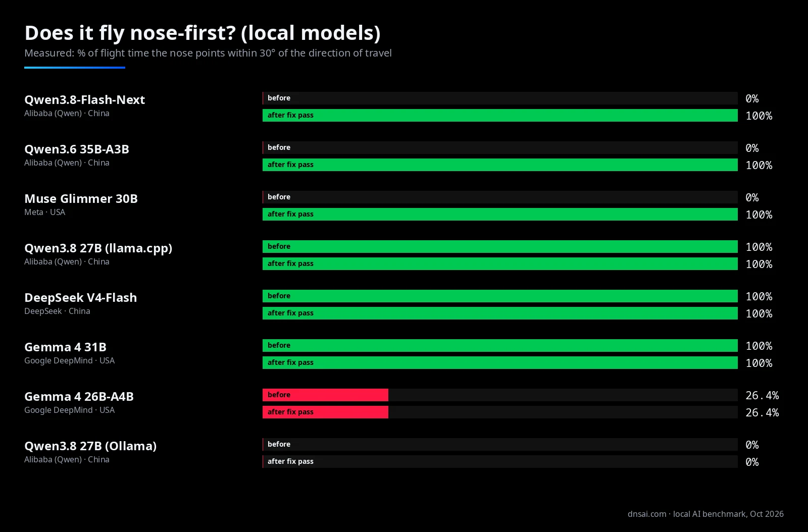This screenshot has width=808, height=532.
Task: Select the Gemma 4 26B-A4B model name
Action: click(79, 396)
